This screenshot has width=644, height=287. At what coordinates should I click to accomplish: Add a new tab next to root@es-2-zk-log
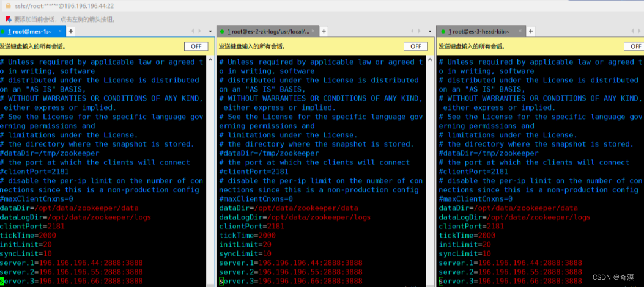point(324,31)
